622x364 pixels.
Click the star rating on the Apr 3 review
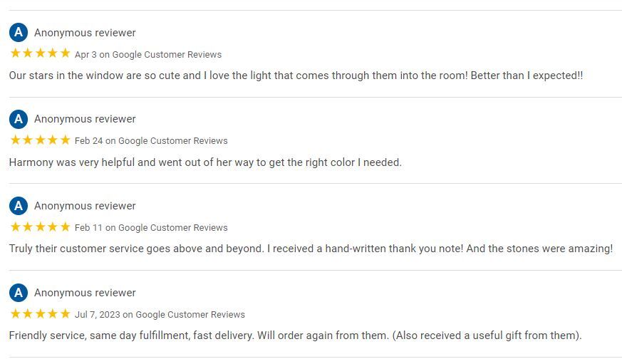point(40,53)
